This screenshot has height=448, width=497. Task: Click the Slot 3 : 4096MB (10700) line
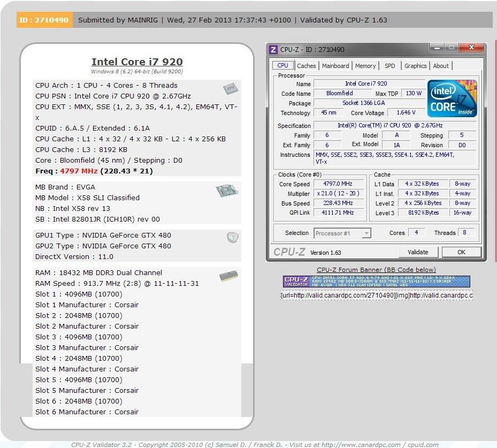pyautogui.click(x=79, y=337)
